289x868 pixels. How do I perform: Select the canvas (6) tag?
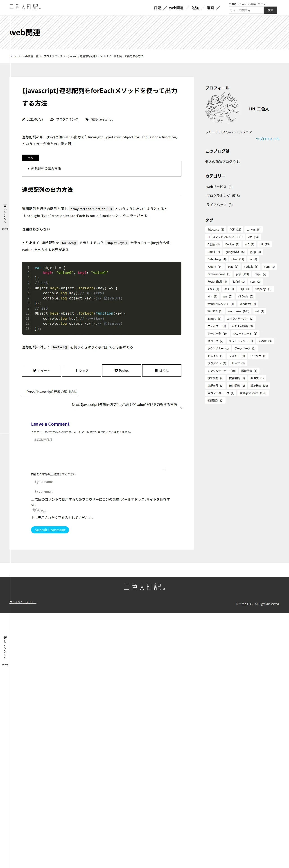coord(253,229)
